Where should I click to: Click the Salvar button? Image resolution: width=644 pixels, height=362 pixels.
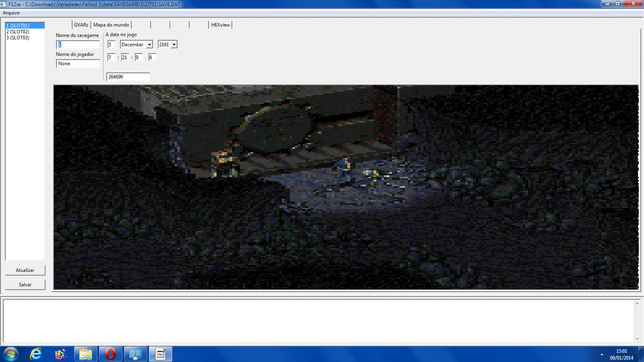(x=25, y=285)
